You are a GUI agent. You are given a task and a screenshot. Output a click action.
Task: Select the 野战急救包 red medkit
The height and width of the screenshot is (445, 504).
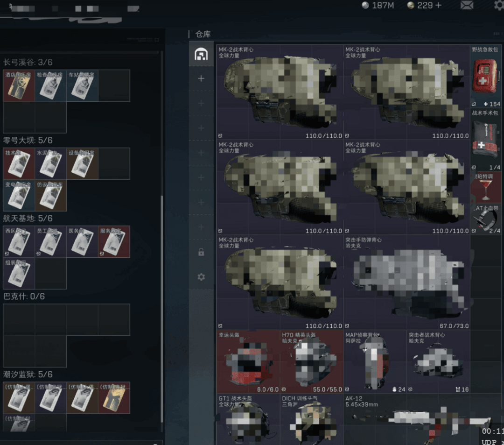pyautogui.click(x=486, y=77)
